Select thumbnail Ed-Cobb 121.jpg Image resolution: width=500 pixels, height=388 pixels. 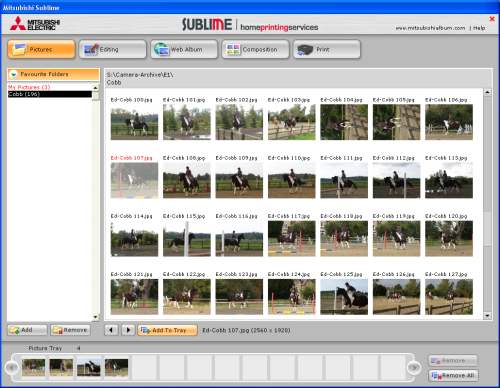[x=134, y=297]
